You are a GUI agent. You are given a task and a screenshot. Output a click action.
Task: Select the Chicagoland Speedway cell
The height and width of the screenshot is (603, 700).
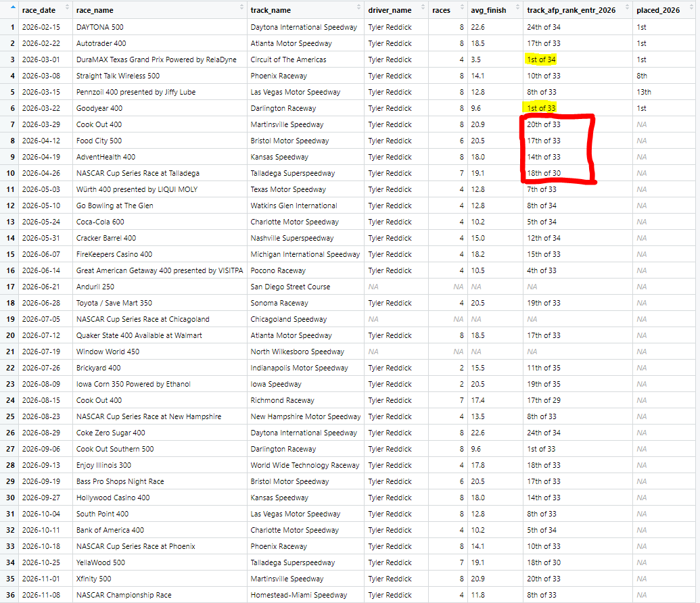(x=305, y=319)
